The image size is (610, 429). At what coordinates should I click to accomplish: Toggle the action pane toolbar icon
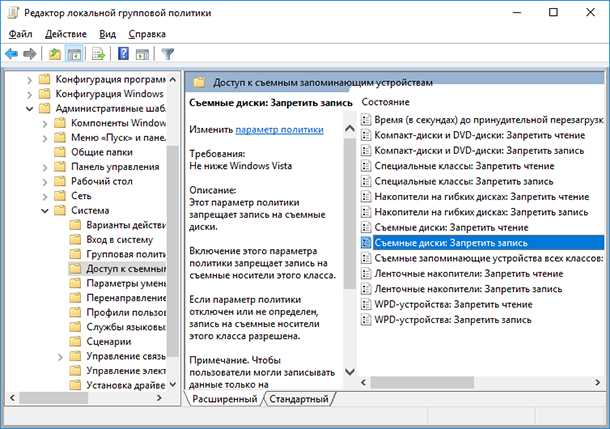point(142,54)
